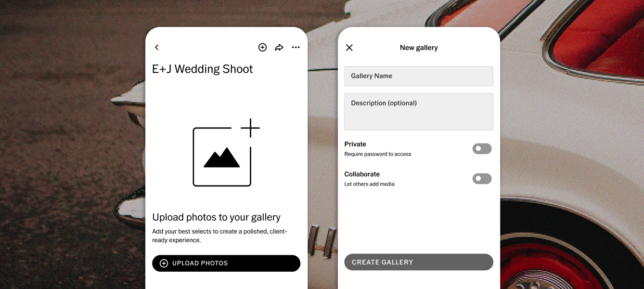Click 'Require password to access' text
This screenshot has width=644, height=289.
[378, 154]
